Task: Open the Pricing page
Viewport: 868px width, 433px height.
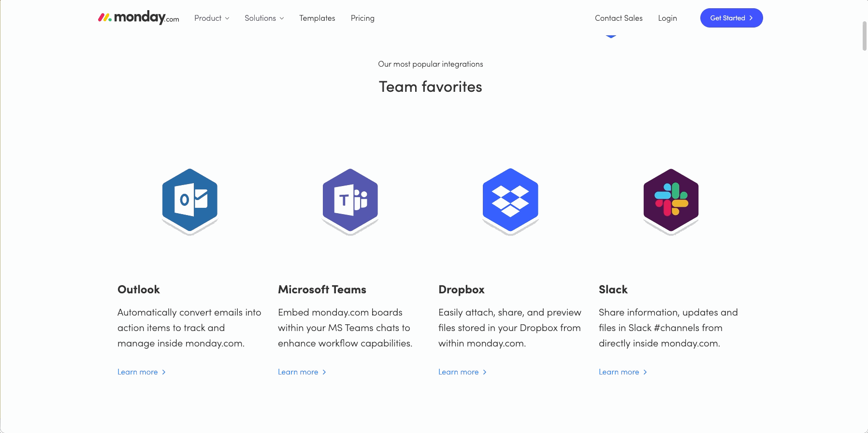Action: (x=362, y=18)
